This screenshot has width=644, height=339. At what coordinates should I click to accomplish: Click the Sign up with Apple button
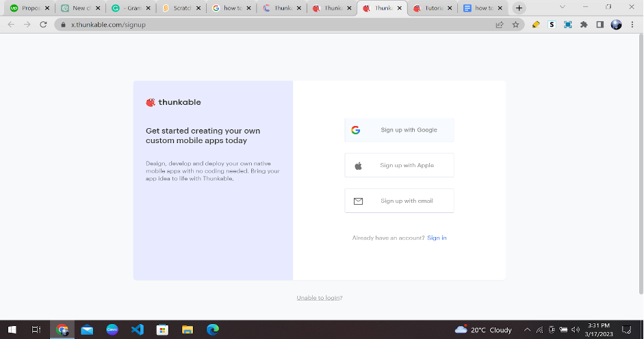coord(399,165)
